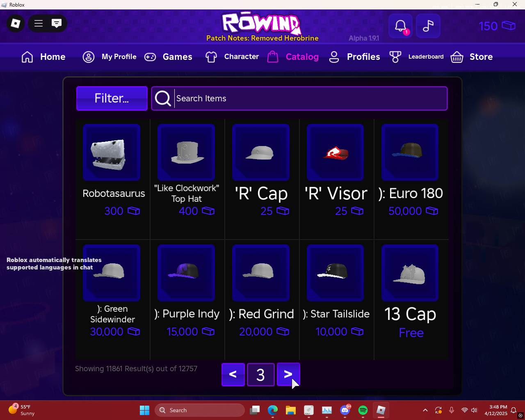Open the Profiles tab
The width and height of the screenshot is (525, 420).
coord(354,57)
